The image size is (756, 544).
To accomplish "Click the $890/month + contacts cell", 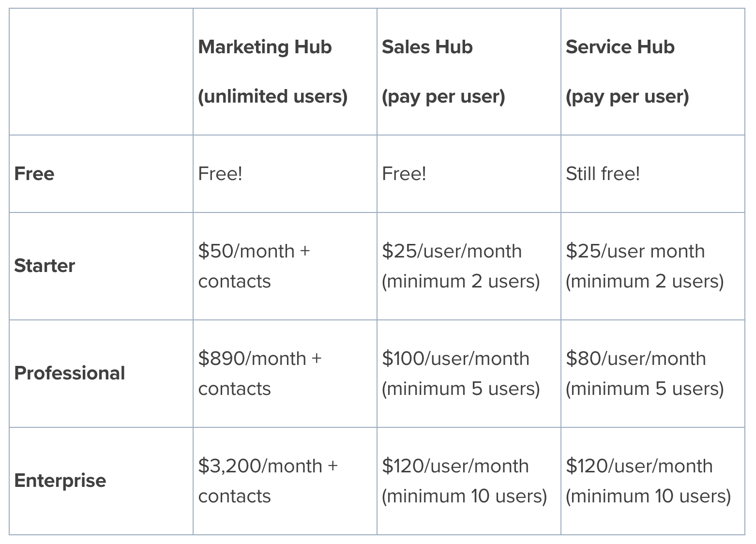I will click(x=285, y=374).
